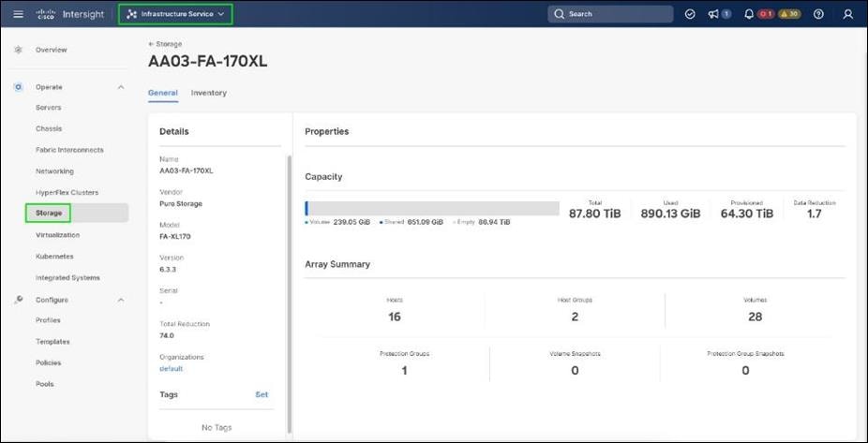Image resolution: width=868 pixels, height=443 pixels.
Task: Open Policies in the sidebar
Action: [x=48, y=362]
